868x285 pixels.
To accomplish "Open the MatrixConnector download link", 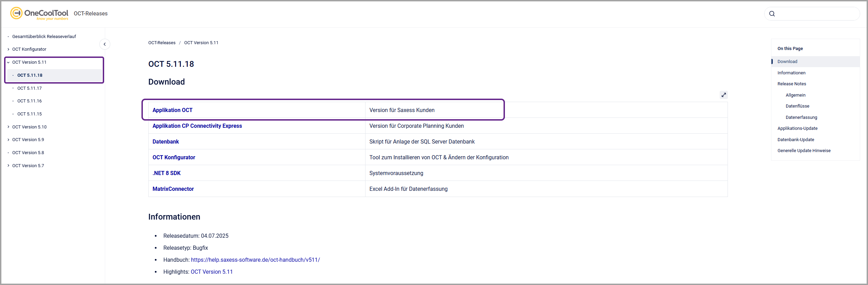I will tap(173, 189).
